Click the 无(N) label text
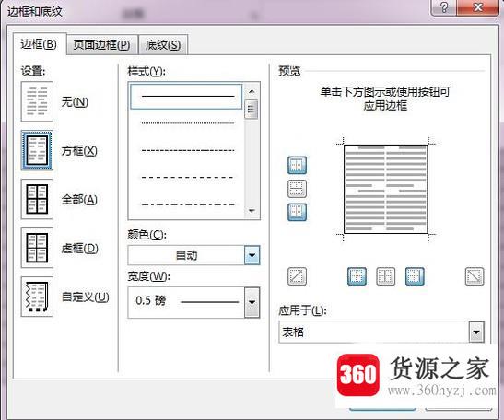Image resolution: width=504 pixels, height=420 pixels. pos(75,102)
